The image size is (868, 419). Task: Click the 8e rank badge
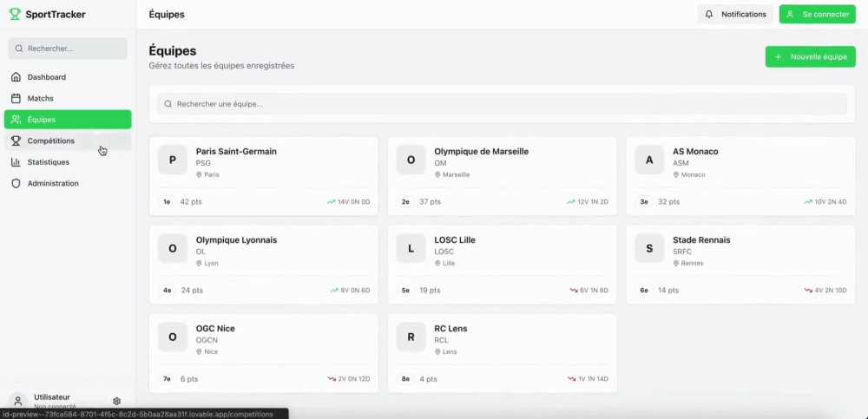pos(405,379)
